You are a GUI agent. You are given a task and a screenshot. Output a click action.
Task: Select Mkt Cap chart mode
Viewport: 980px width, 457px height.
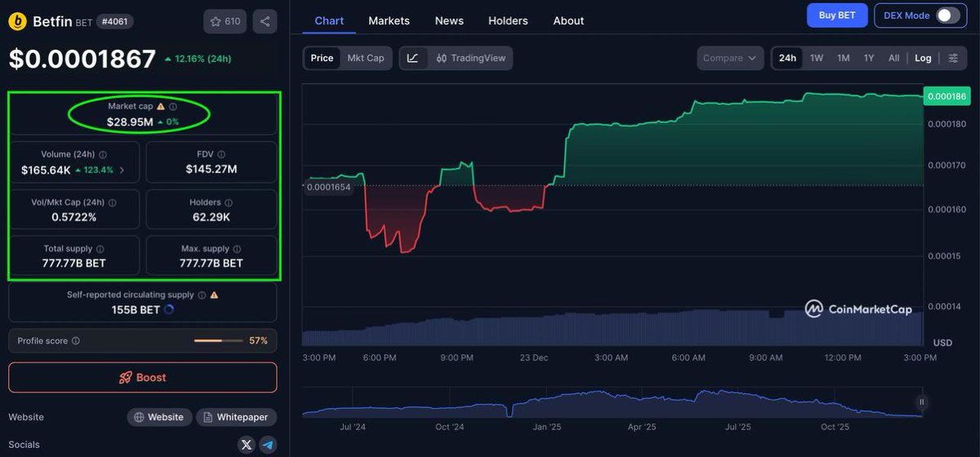pos(366,58)
